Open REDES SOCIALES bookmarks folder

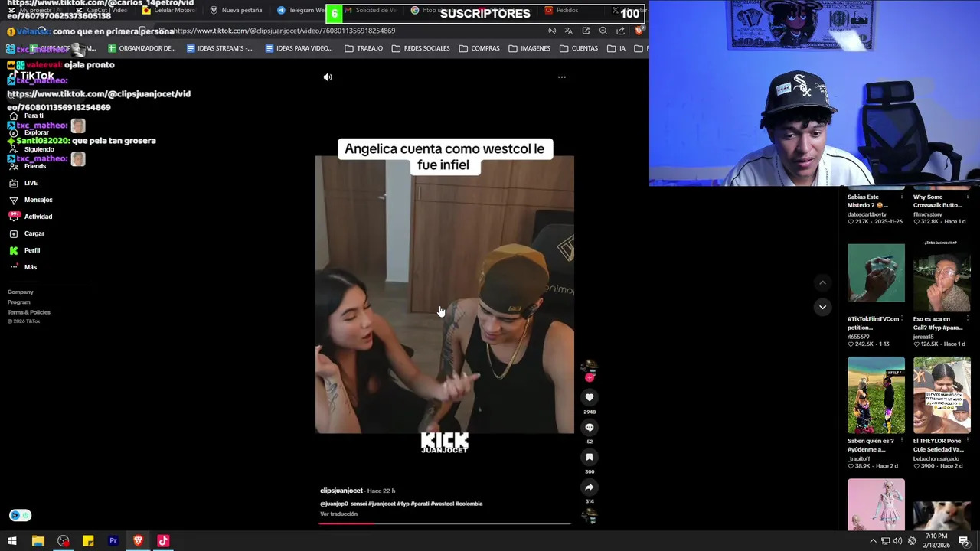click(421, 48)
